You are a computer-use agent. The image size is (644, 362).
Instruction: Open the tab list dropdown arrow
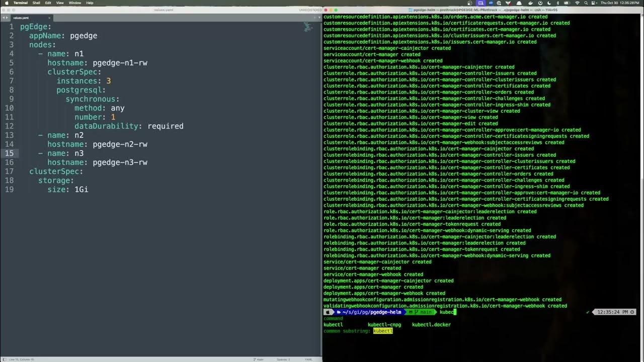(x=319, y=18)
